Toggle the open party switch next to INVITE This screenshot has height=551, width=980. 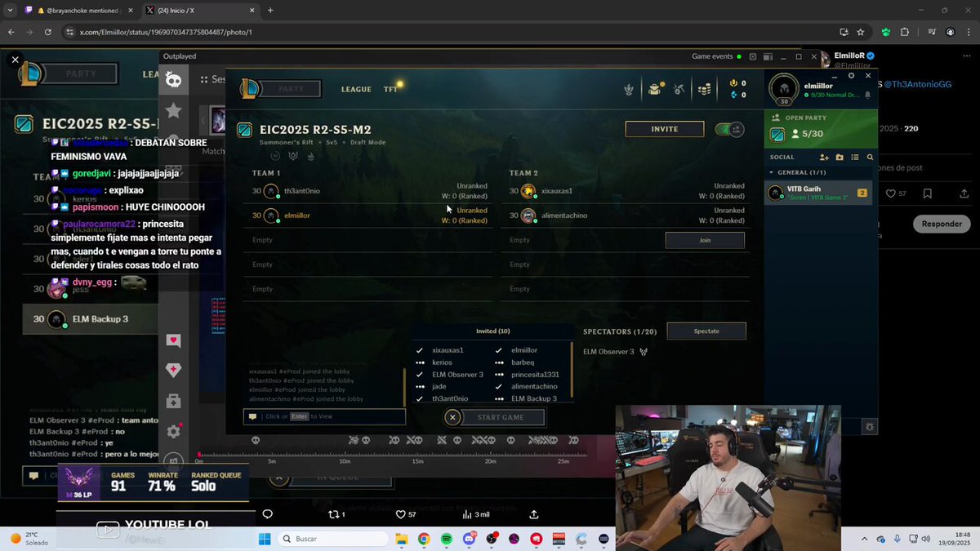729,129
